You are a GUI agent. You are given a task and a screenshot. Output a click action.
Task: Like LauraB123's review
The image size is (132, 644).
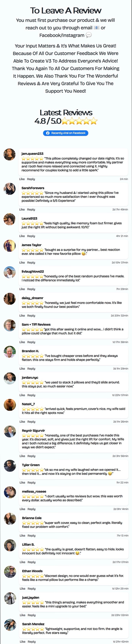pos(22,236)
